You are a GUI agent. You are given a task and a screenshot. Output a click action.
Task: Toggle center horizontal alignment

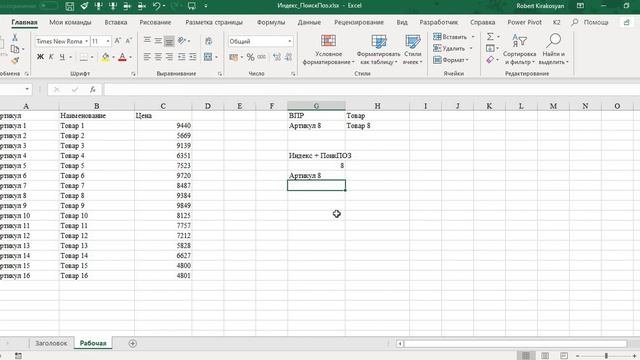pos(158,57)
